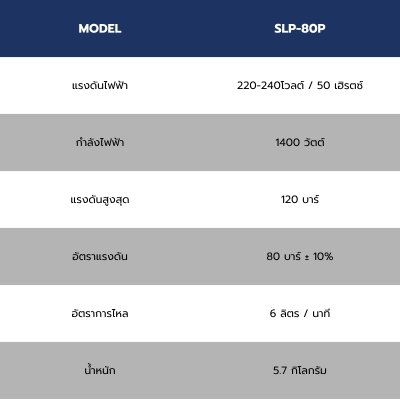Click the 220-240โวลต์ / 50 เฮิรตซ์ value
The height and width of the screenshot is (400, 400).
(x=300, y=85)
